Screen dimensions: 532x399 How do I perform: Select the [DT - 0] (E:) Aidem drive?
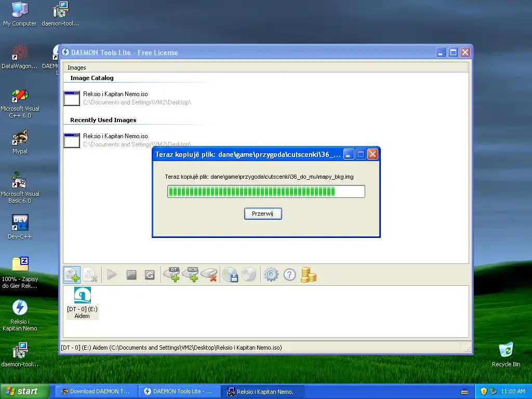83,303
